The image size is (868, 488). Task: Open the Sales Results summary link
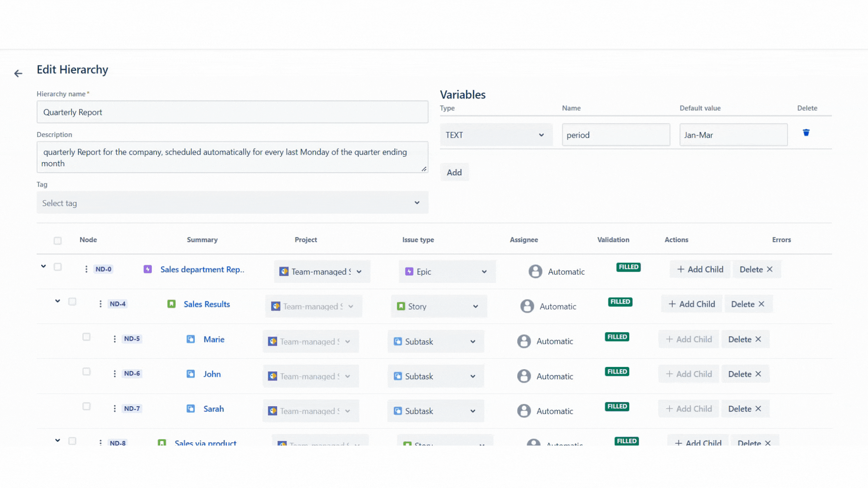(207, 304)
